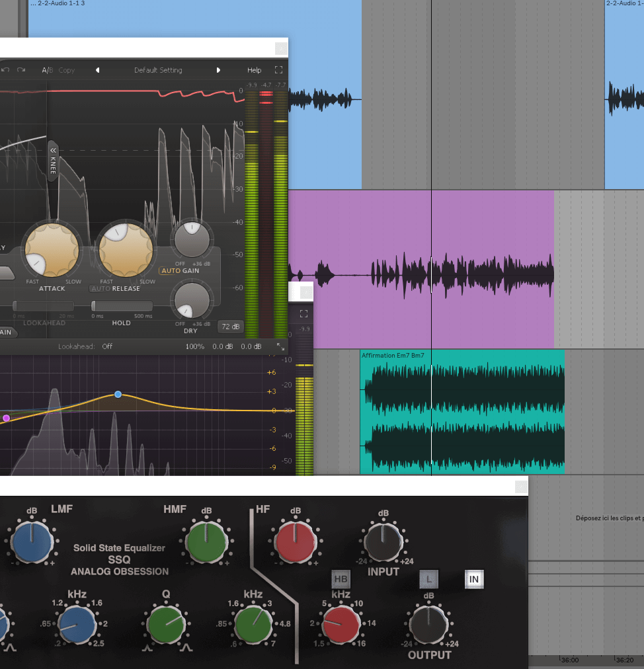This screenshot has height=669, width=644.
Task: Click the red HF kHz knob
Action: pos(341,625)
